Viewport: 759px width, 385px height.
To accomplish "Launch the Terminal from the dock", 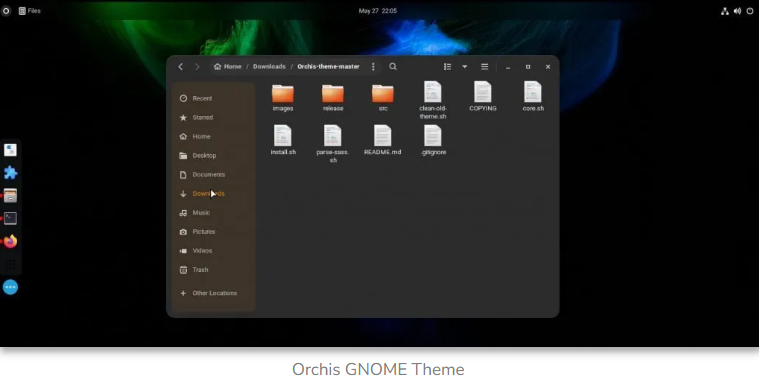I will point(10,218).
